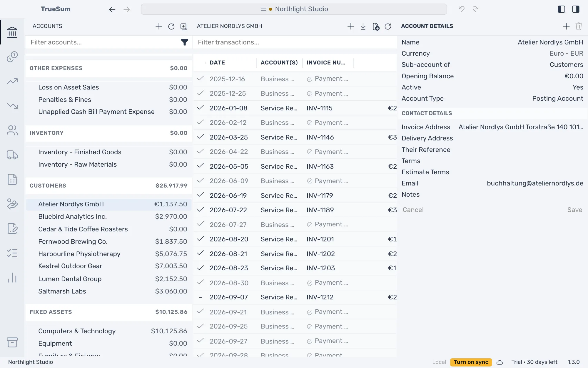Screen dimensions: 588x368
Task: Click the new document icon in transactions header
Action: [x=376, y=26]
